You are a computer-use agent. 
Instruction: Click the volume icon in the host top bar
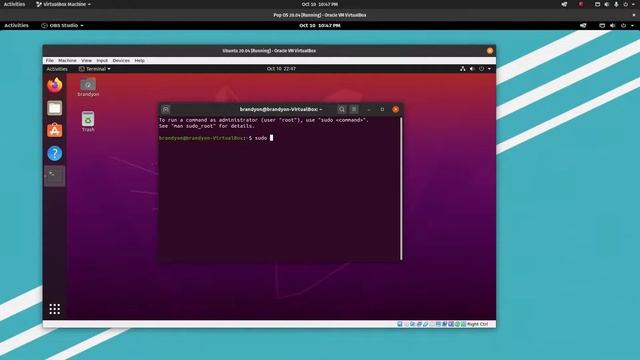click(x=607, y=4)
